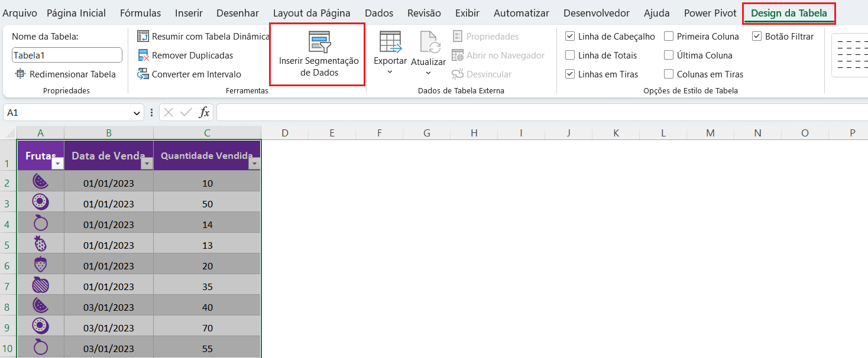Viewport: 868px width, 358px height.
Task: Disable the Botão Filtrar checkbox
Action: (757, 37)
